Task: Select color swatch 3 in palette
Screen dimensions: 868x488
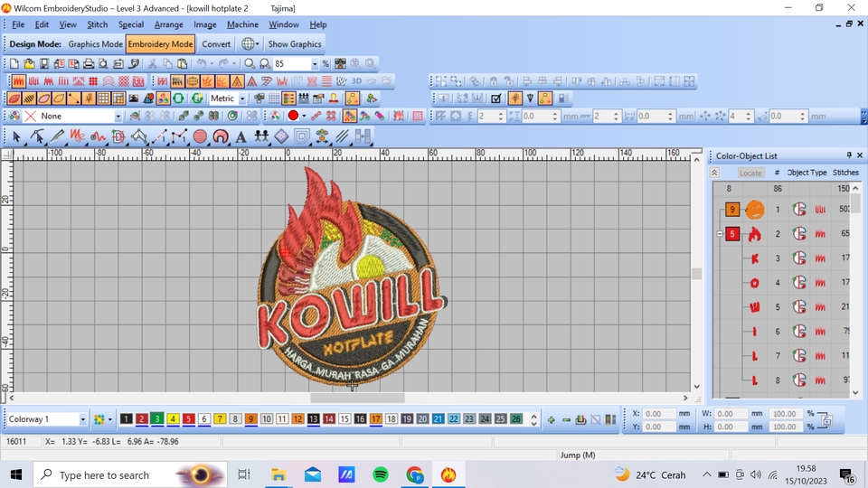Action: point(157,418)
